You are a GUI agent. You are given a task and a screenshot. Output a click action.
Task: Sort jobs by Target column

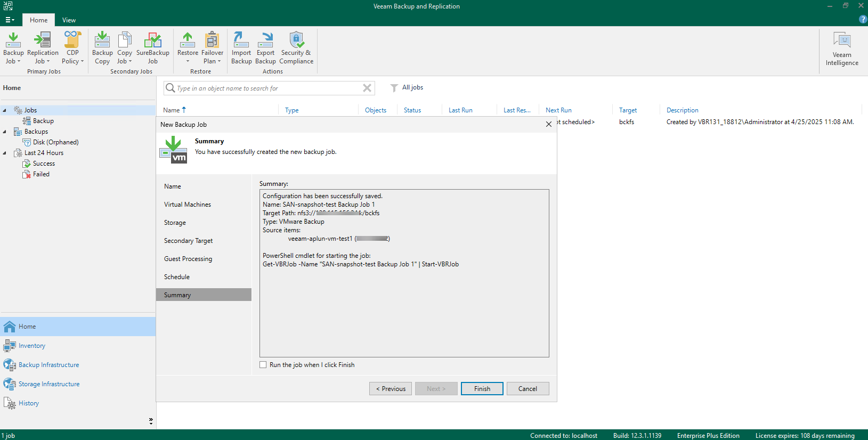pos(628,110)
